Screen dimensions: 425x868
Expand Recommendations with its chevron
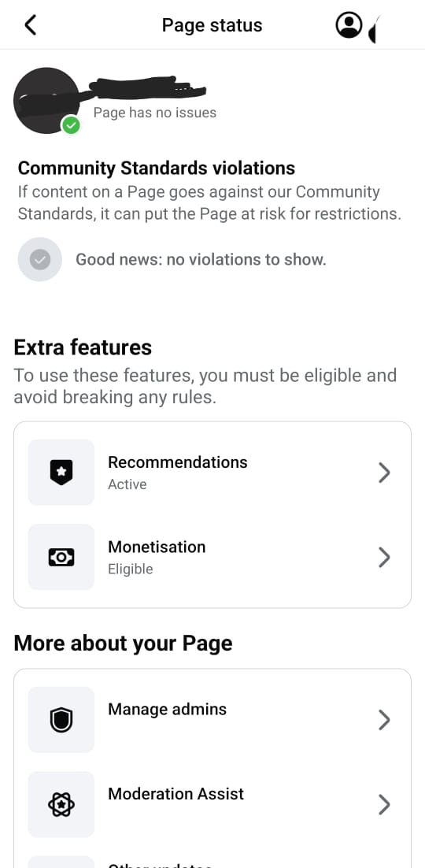pyautogui.click(x=384, y=473)
